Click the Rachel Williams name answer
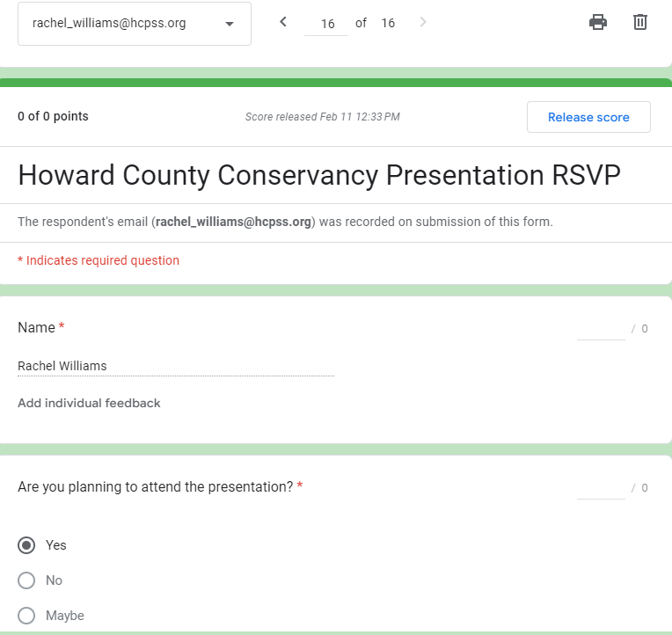The image size is (672, 635). click(62, 366)
